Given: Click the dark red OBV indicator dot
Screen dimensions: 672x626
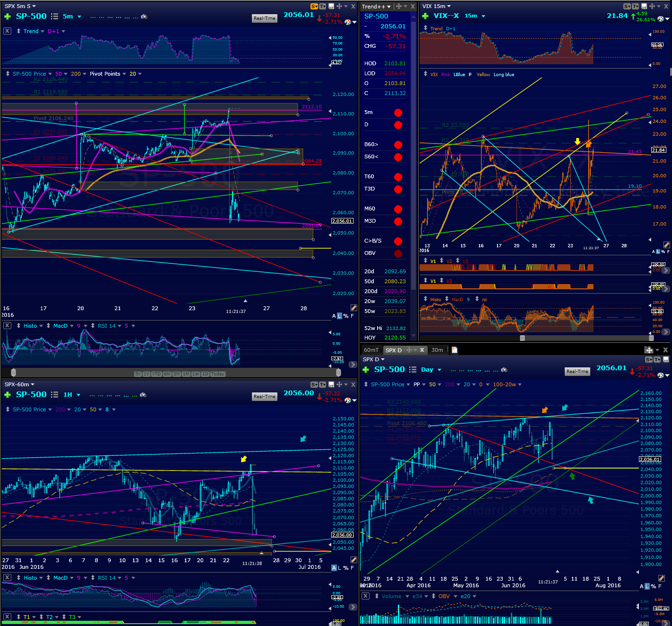Looking at the screenshot, I should tap(398, 253).
